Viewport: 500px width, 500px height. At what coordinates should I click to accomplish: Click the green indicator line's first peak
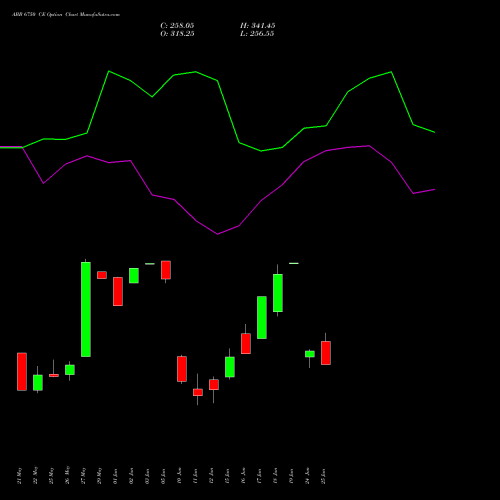[x=109, y=71]
